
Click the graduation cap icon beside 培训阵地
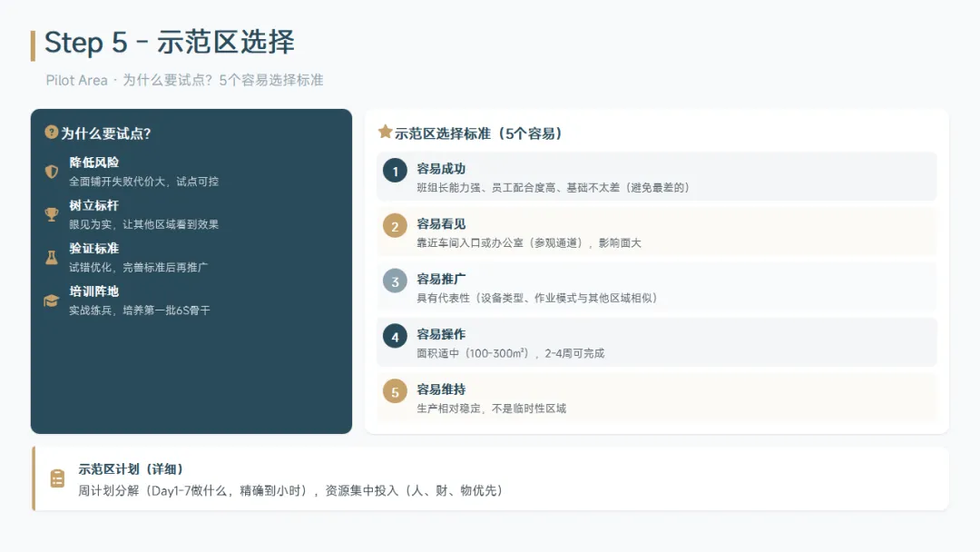click(51, 301)
